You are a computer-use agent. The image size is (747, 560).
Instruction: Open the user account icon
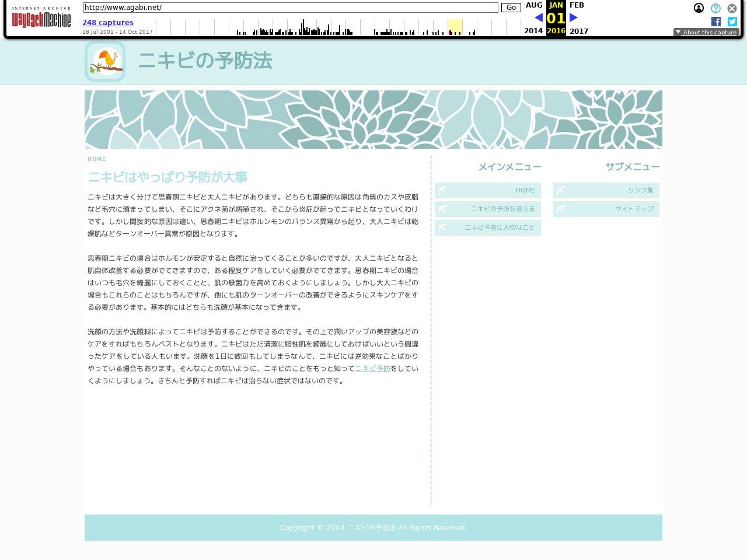(x=699, y=8)
